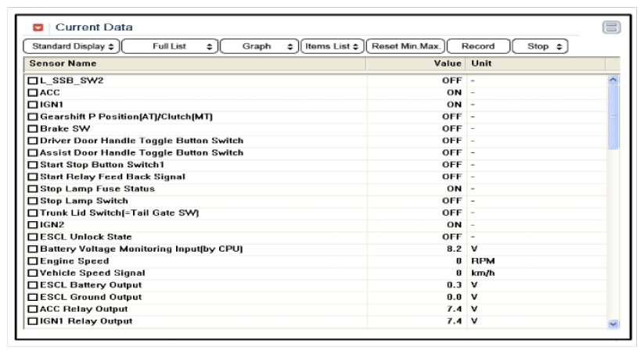Open the Stop dropdown button

click(540, 46)
